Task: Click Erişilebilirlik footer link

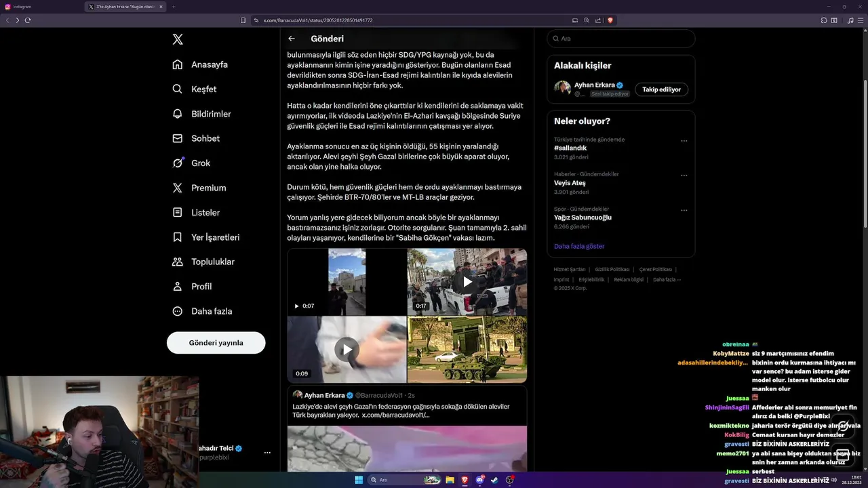Action: coord(591,280)
